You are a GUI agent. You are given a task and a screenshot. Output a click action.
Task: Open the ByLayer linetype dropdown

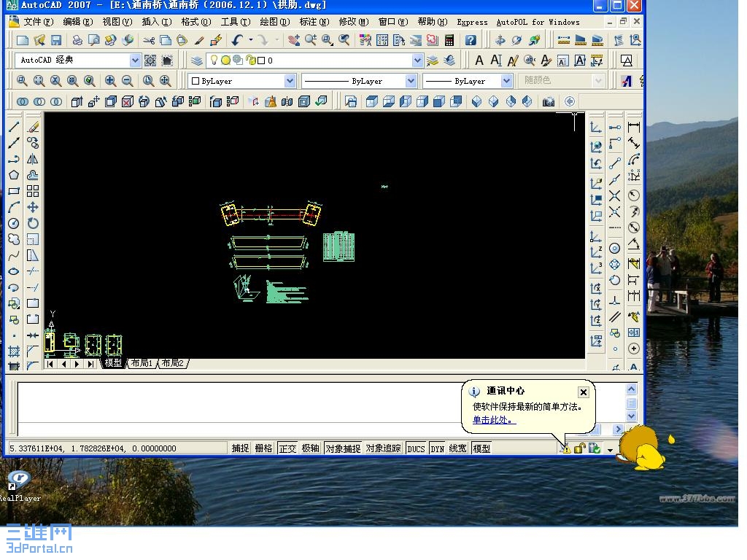[411, 81]
